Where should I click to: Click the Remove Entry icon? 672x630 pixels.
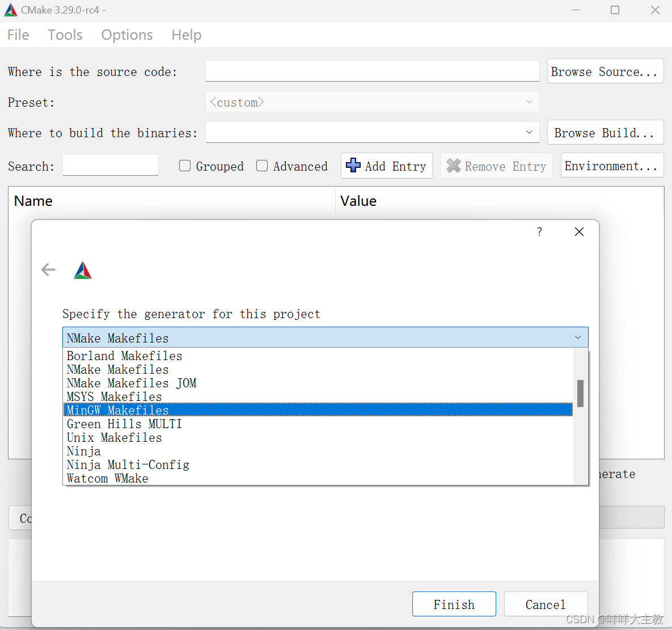pos(453,166)
